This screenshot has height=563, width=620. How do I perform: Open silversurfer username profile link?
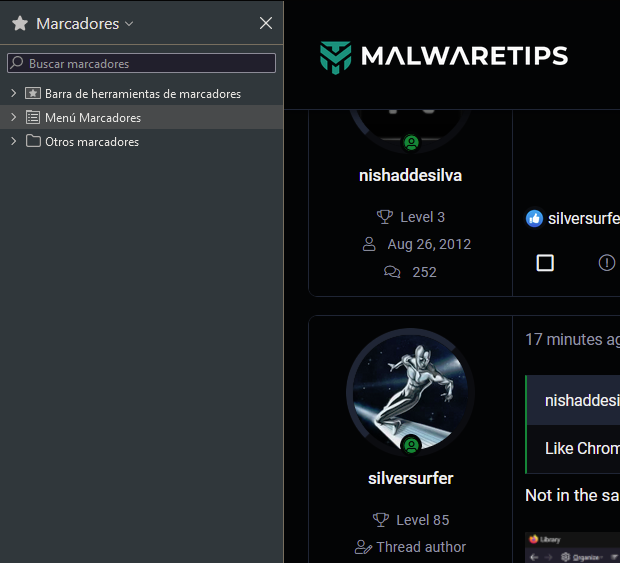click(x=410, y=478)
